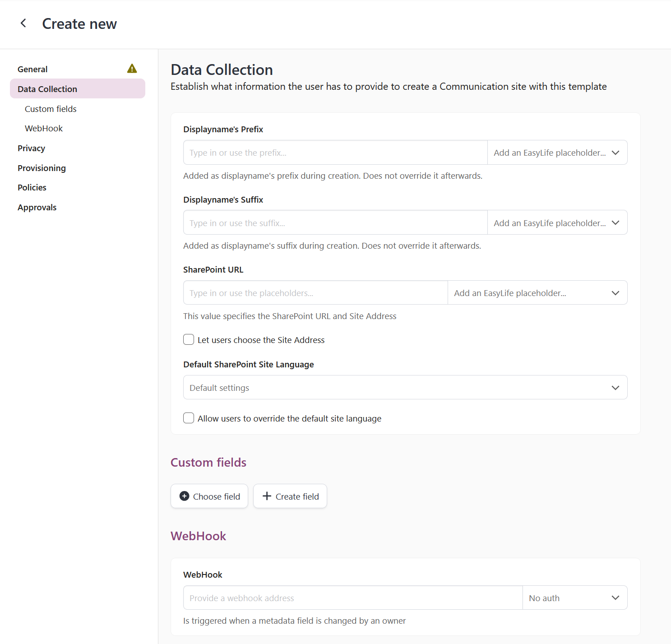
Task: Select the General sidebar section
Action: (32, 69)
